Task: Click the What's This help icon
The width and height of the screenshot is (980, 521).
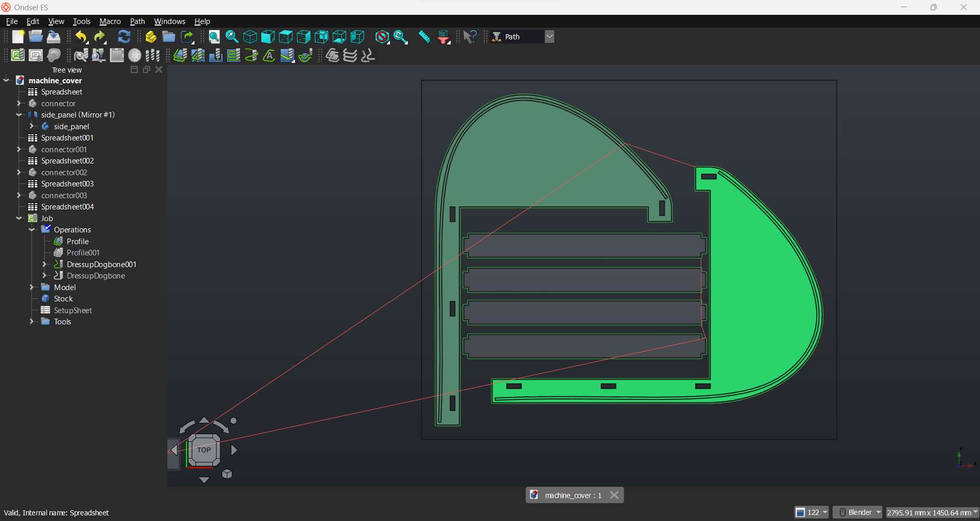Action: coord(470,37)
